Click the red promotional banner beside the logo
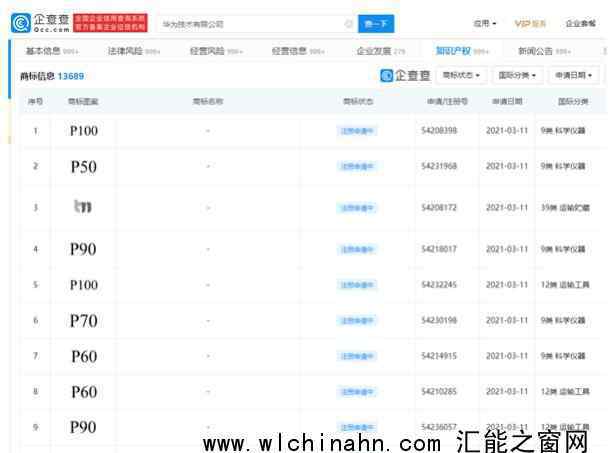The image size is (614, 453). [110, 23]
